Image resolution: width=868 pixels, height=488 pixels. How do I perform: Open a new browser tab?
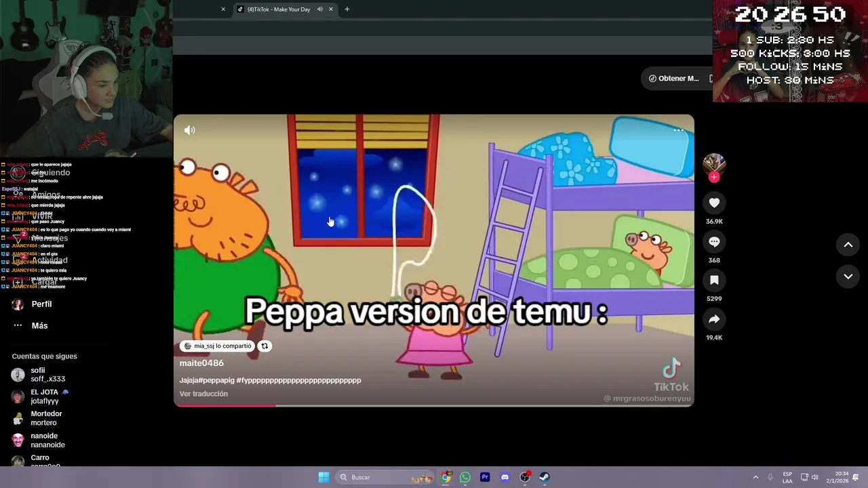click(347, 9)
